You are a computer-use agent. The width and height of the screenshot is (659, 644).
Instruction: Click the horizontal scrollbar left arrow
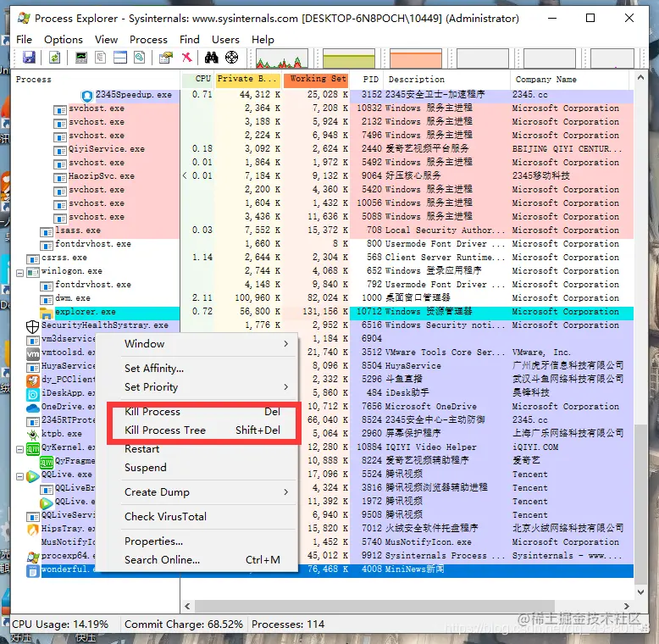tap(187, 606)
